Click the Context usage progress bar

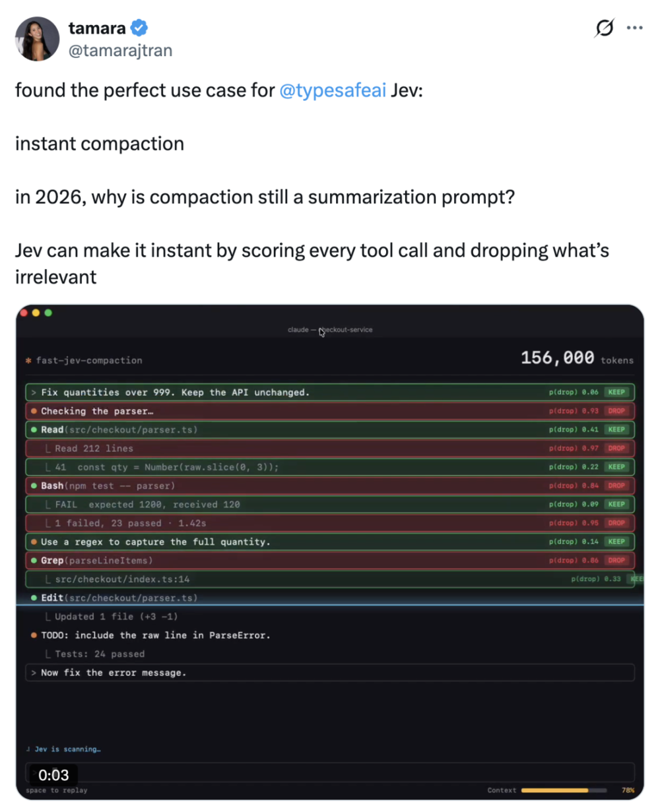click(564, 790)
